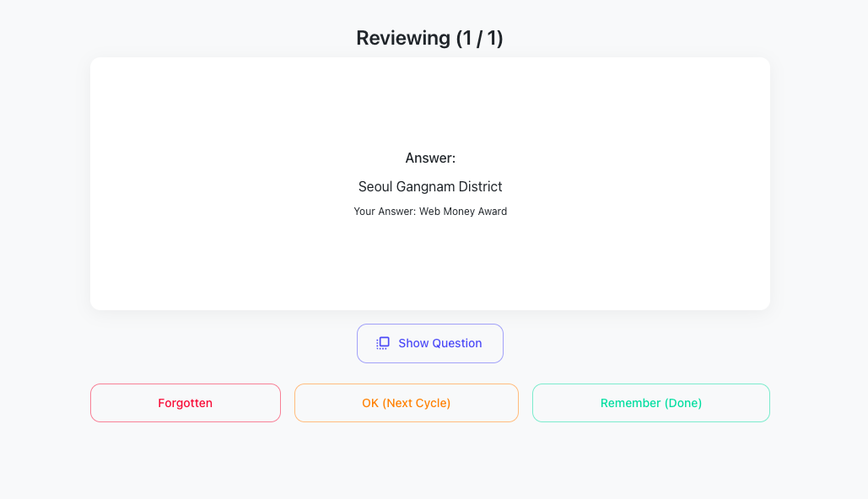Click the flip-card icon beside Show Question
Viewport: 868px width, 499px height.
pos(383,343)
